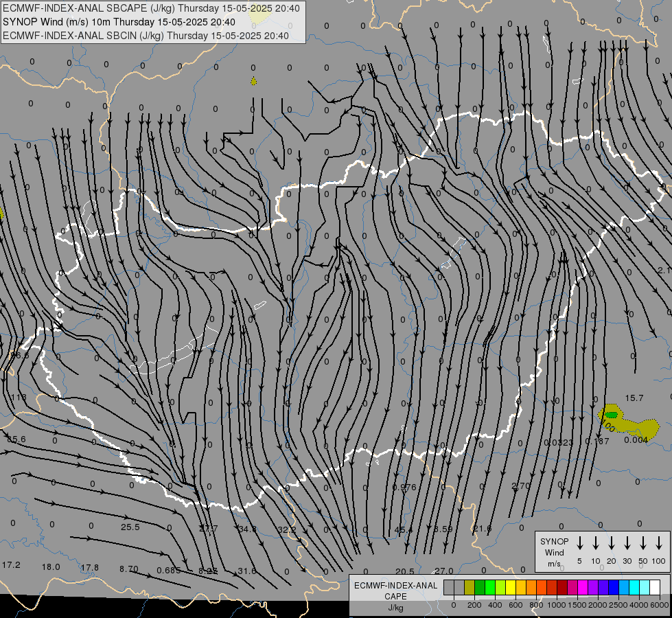672x618 pixels.
Task: Click the 600 tick label on CAPE scale
Action: tap(515, 605)
